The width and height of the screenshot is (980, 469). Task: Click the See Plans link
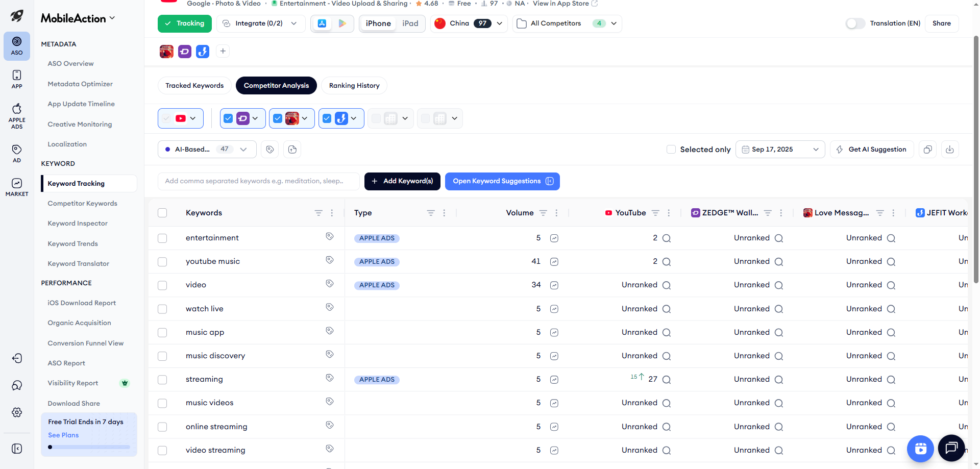[63, 435]
